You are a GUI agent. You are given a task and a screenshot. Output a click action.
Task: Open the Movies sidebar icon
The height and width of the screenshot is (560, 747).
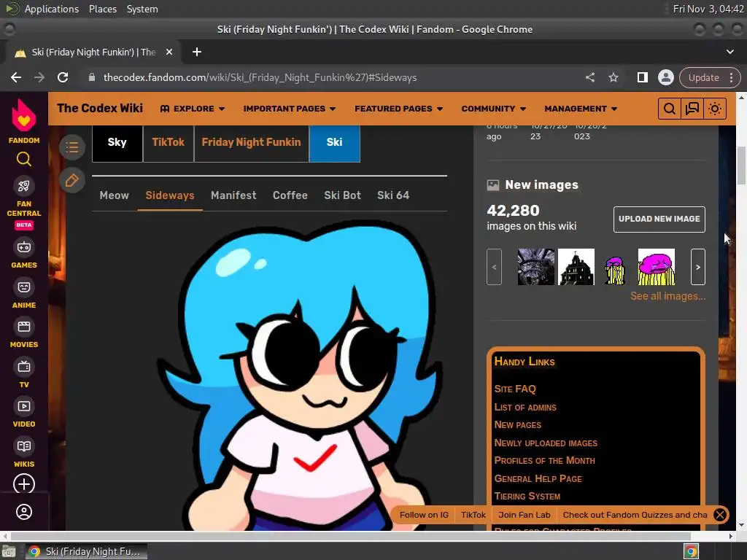click(24, 327)
